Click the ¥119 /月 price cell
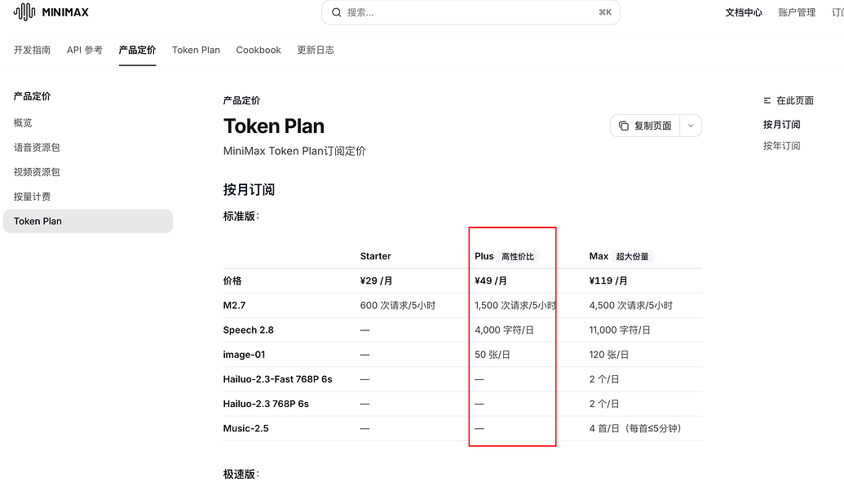The image size is (844, 504). pyautogui.click(x=608, y=281)
